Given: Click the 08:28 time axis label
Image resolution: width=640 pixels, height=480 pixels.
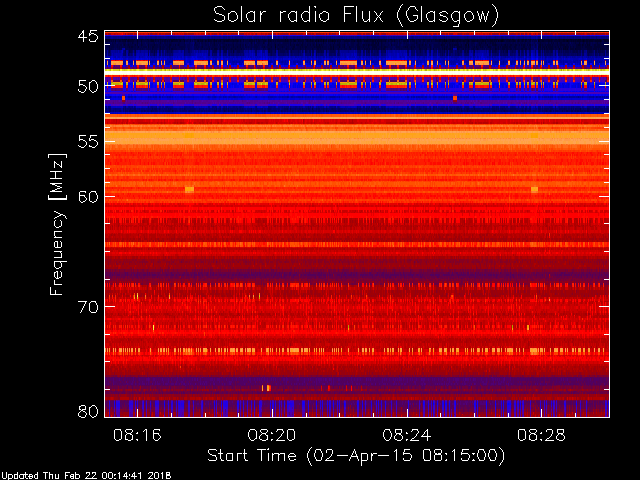Looking at the screenshot, I should pyautogui.click(x=541, y=435).
